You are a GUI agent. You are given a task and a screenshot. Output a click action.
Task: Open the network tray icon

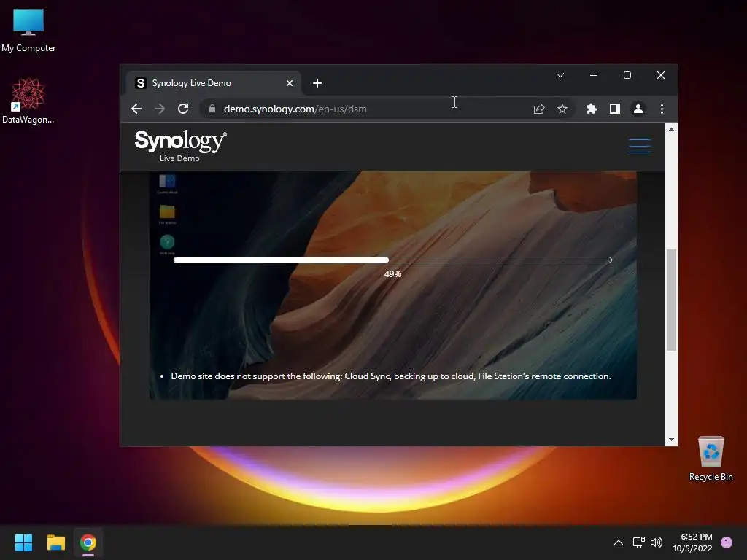(638, 542)
